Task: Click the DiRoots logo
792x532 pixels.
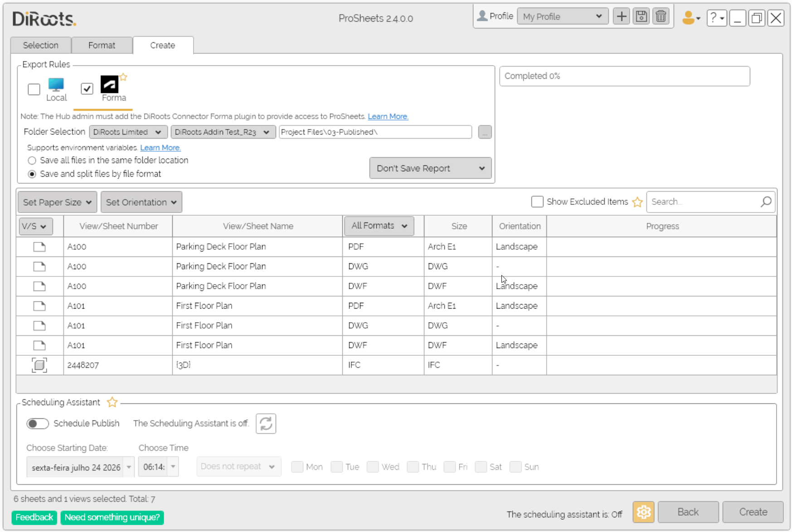Action: 44,19
